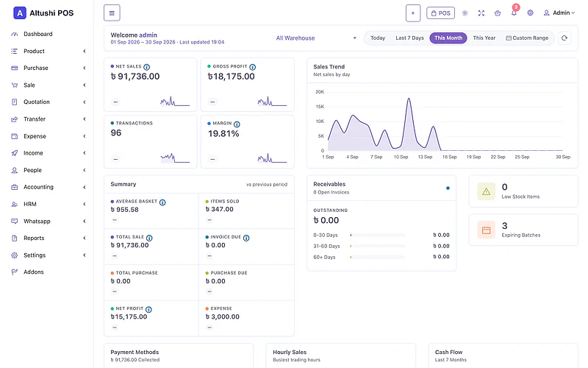The height and width of the screenshot is (368, 588).
Task: Click the Margin info icon
Action: 237,124
